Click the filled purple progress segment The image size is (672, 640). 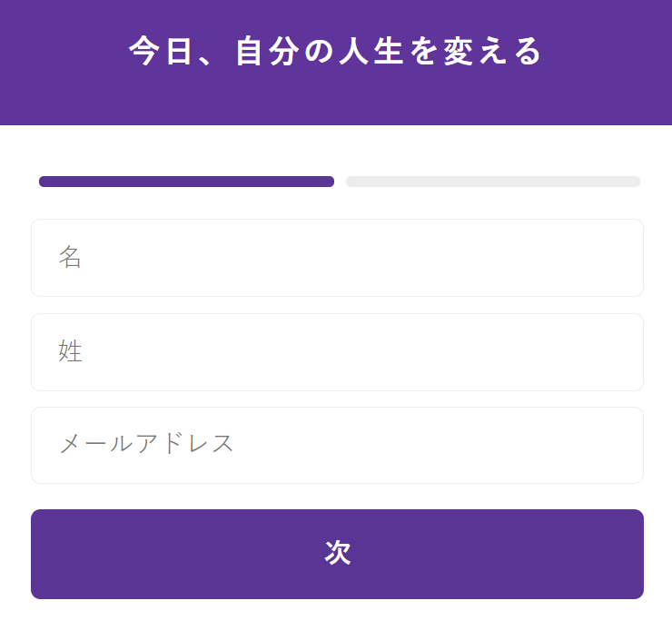(x=186, y=182)
